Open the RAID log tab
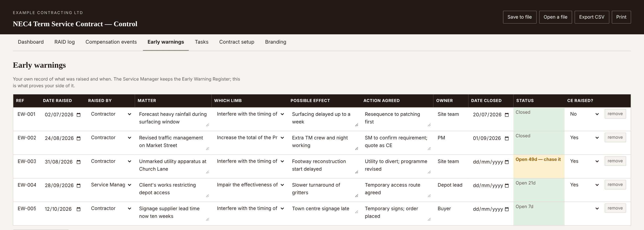Image resolution: width=644 pixels, height=230 pixels. pos(64,42)
